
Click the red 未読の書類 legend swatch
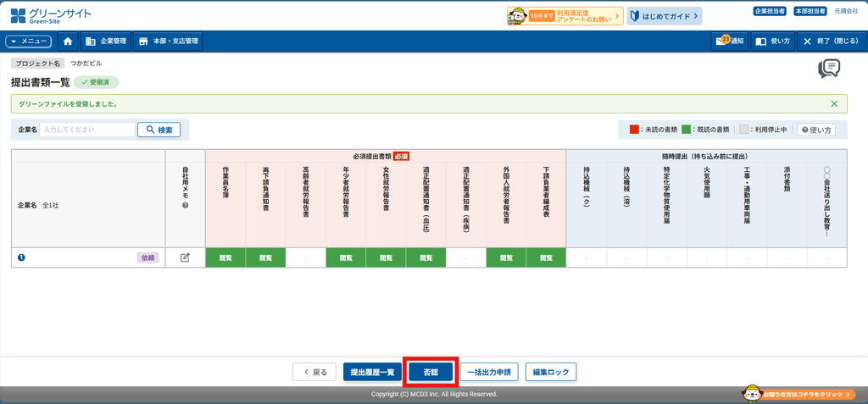tap(634, 130)
